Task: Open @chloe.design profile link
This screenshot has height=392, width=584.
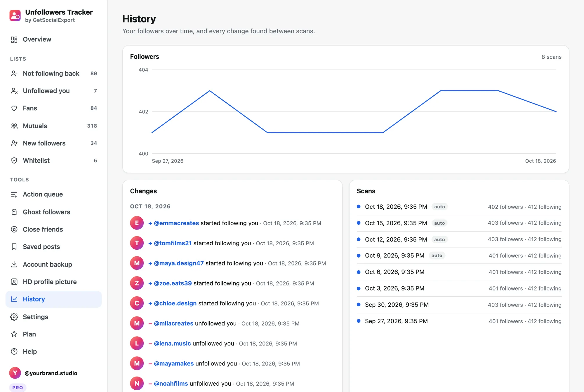Action: (175, 303)
